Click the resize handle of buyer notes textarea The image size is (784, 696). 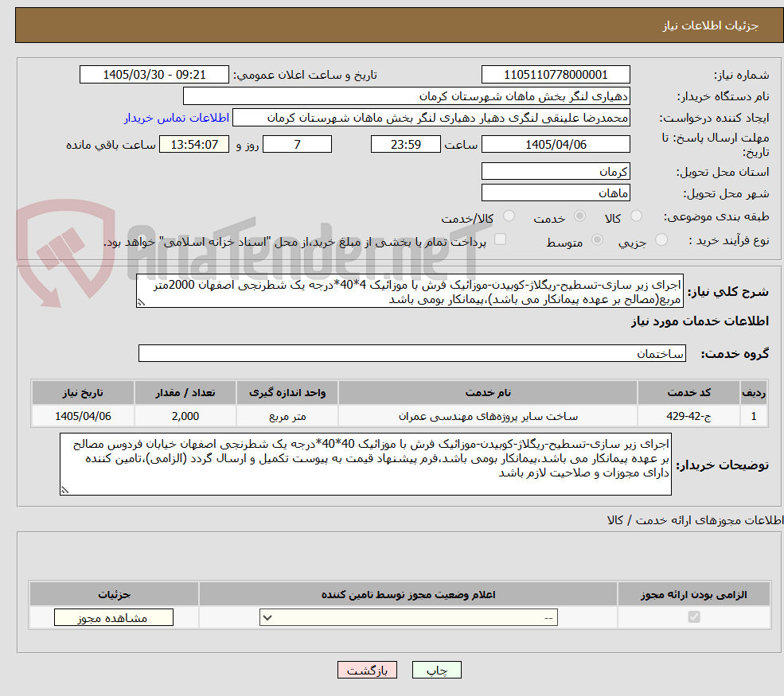pyautogui.click(x=64, y=491)
